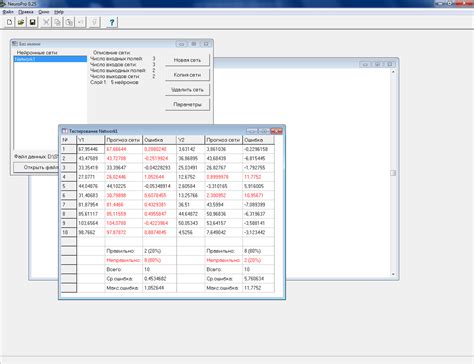474x364 pixels.
Task: Click the New file toolbar icon
Action: click(x=9, y=22)
